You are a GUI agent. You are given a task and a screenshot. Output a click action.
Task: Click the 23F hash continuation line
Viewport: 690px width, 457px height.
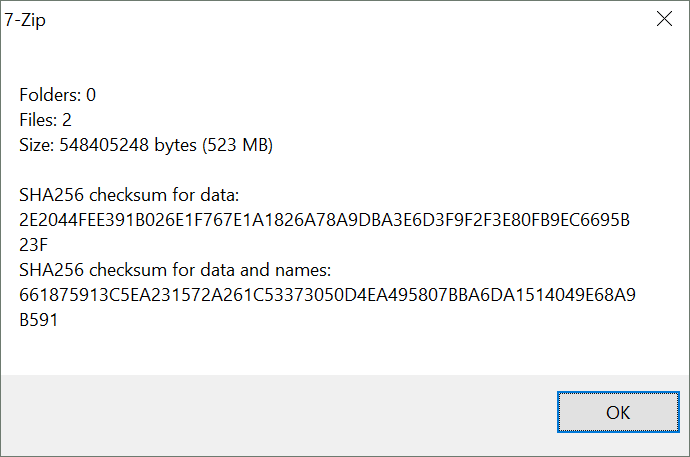[33, 245]
